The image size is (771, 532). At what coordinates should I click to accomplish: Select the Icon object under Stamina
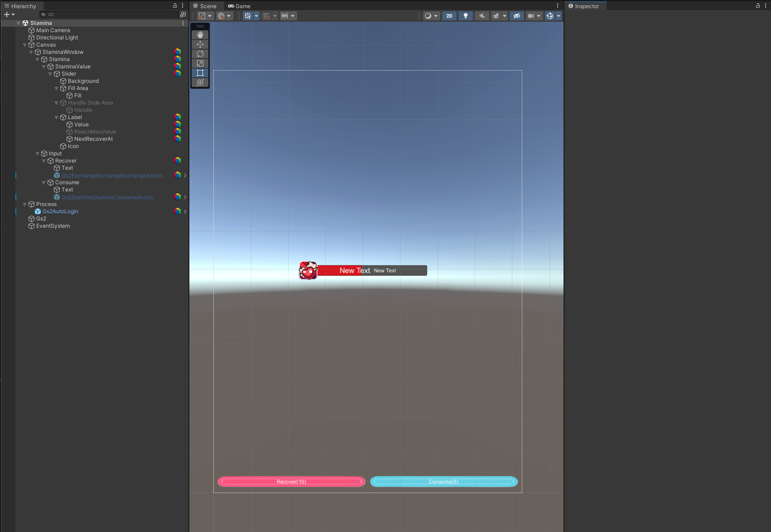73,146
